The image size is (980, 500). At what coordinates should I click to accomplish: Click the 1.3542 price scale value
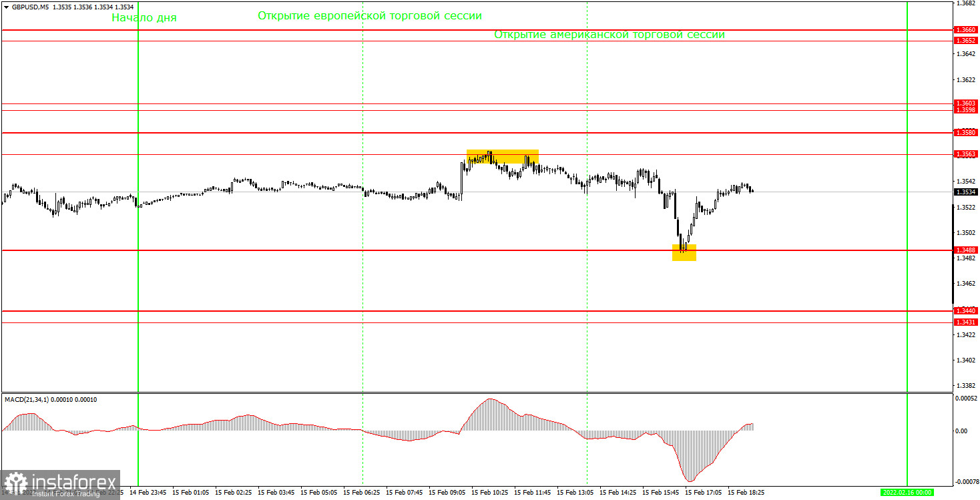[965, 182]
